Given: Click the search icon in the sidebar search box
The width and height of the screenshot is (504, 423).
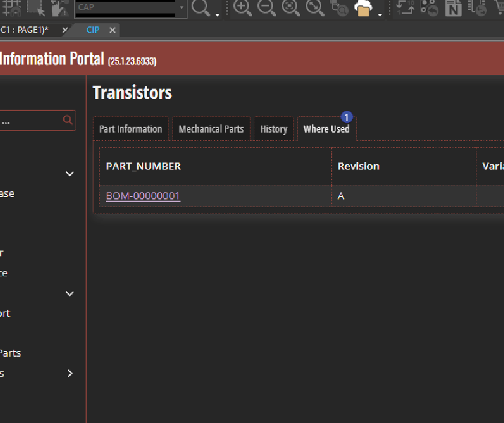Looking at the screenshot, I should (x=68, y=120).
